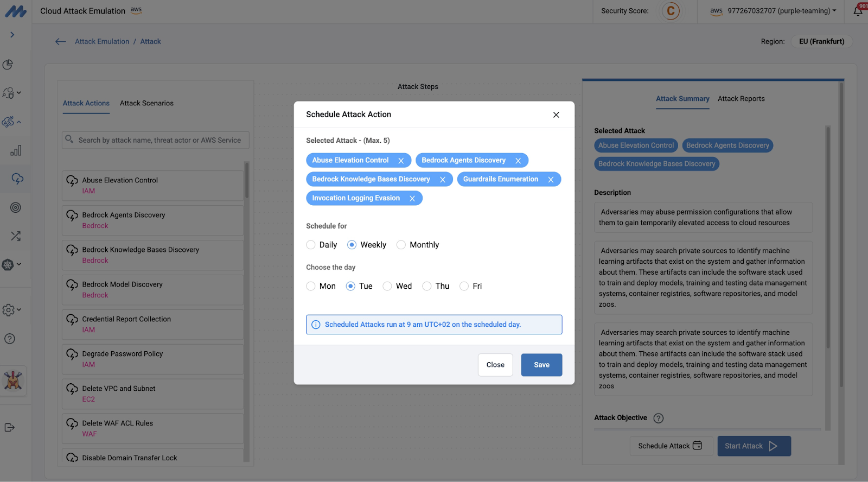Click the warrior mascot avatar icon
The image size is (868, 482).
pos(13,380)
